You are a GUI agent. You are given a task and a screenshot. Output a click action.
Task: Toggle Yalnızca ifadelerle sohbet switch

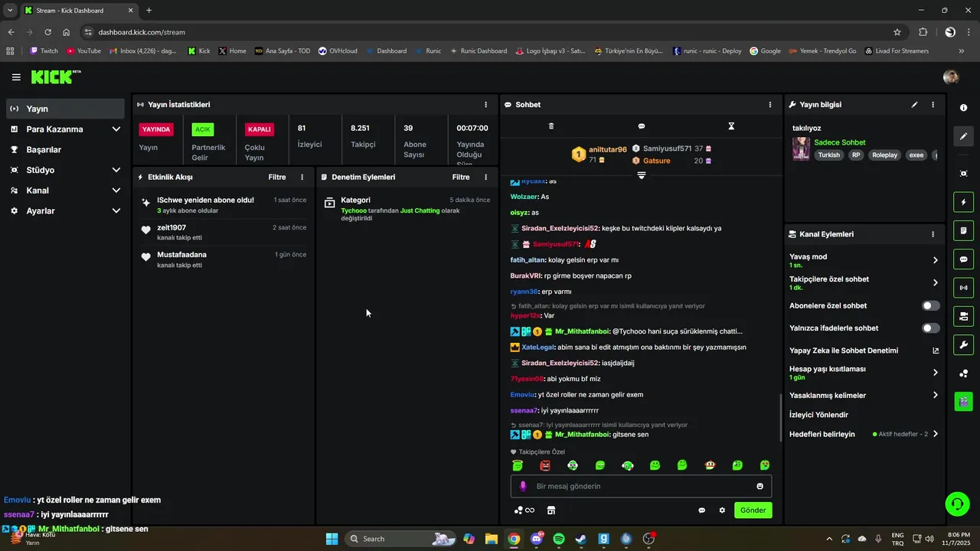(x=930, y=328)
